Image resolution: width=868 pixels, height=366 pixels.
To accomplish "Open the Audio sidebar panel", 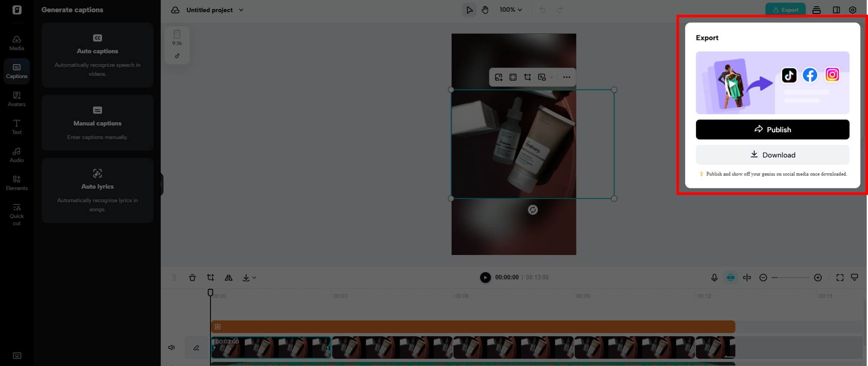I will coord(16,155).
